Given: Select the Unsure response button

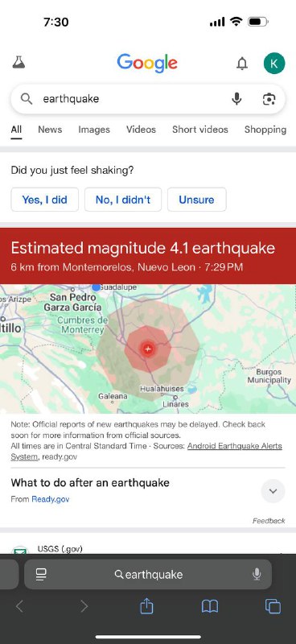Looking at the screenshot, I should pos(196,200).
